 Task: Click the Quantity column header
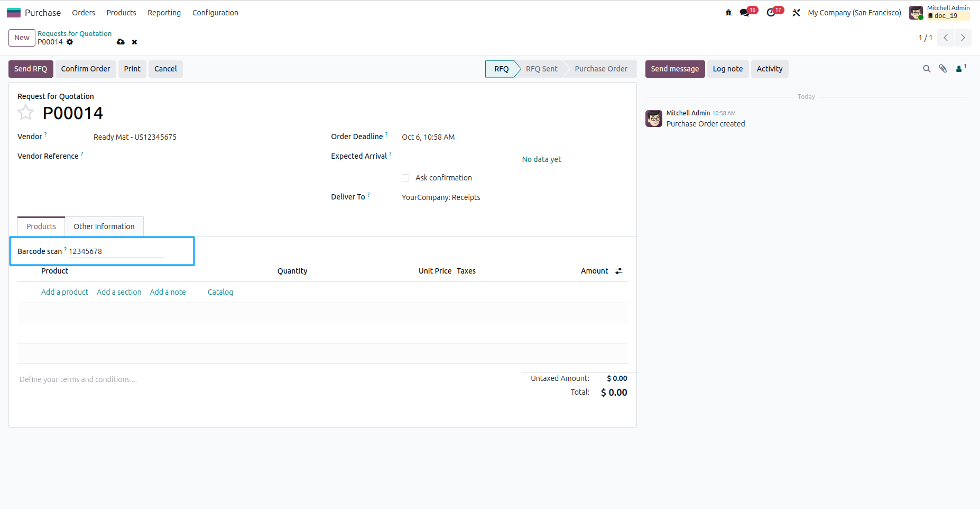(292, 271)
